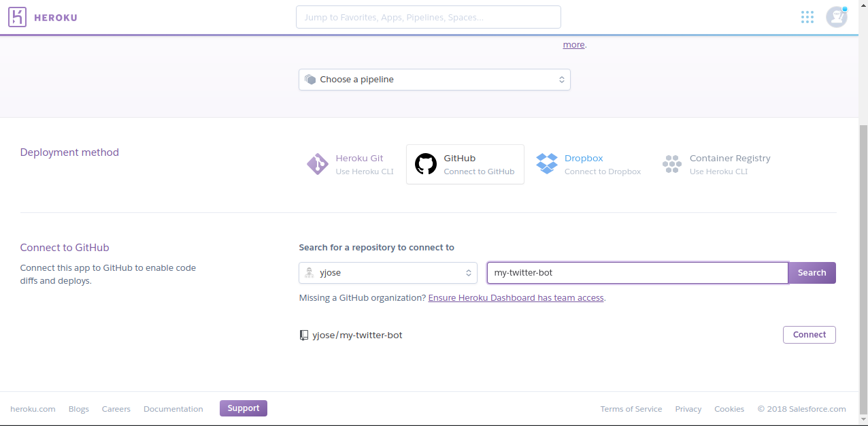
Task: Focus the Jump to Favorites search box
Action: (429, 17)
